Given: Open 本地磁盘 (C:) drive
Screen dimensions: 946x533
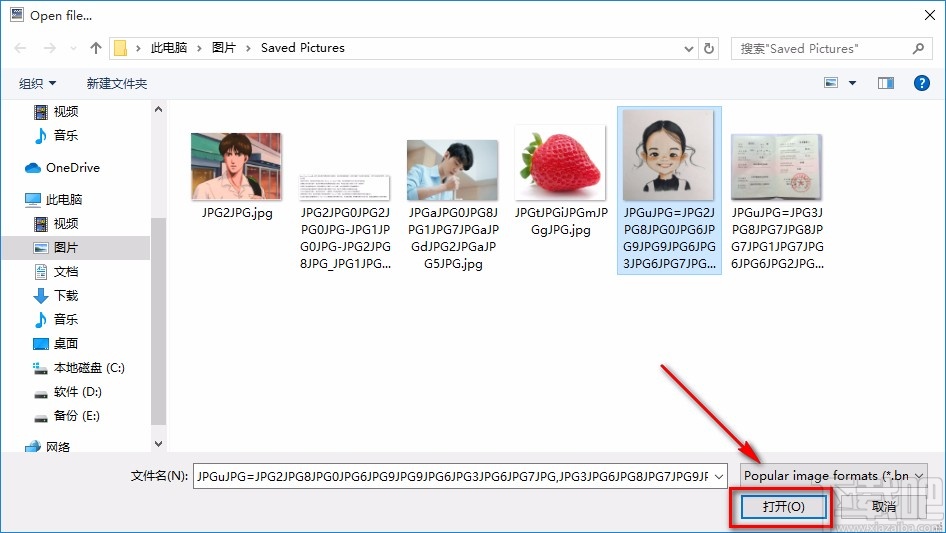Looking at the screenshot, I should 89,368.
